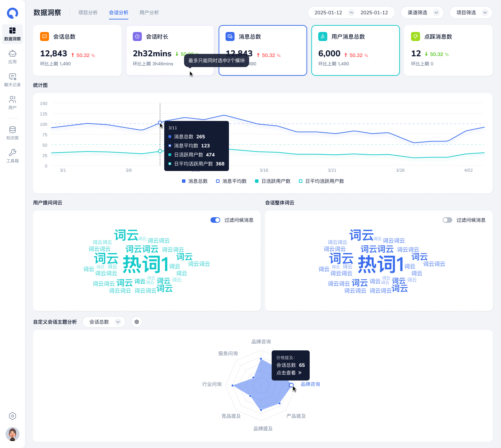501x448 pixels.
Task: Open the 知识库 database icon
Action: [x=13, y=133]
